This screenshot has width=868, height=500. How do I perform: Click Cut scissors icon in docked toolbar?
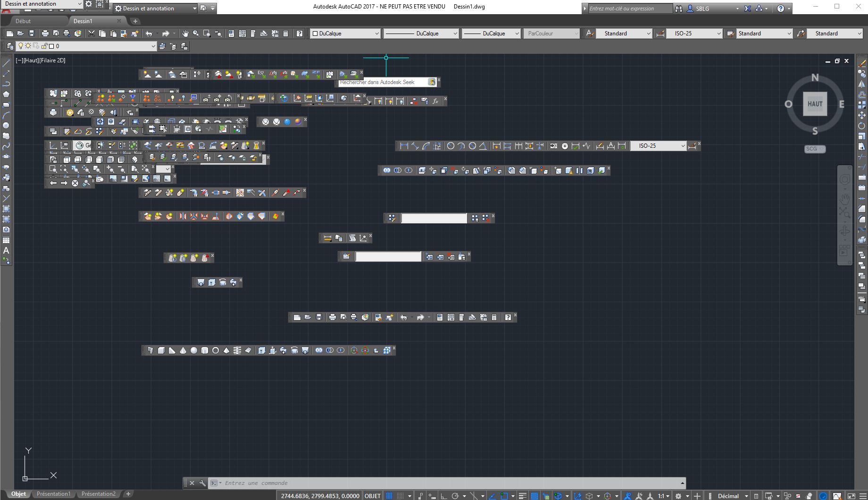(x=92, y=34)
